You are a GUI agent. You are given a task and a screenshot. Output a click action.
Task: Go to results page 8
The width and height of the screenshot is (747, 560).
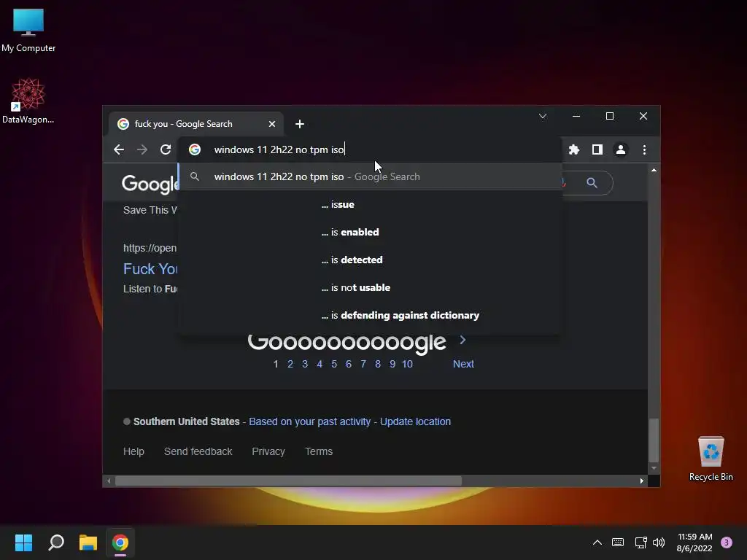pos(378,364)
